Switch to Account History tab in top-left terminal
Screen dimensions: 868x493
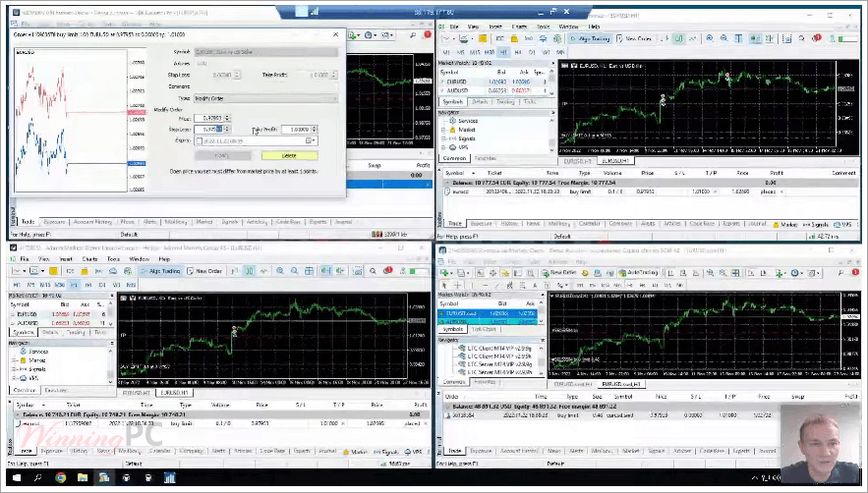(92, 222)
